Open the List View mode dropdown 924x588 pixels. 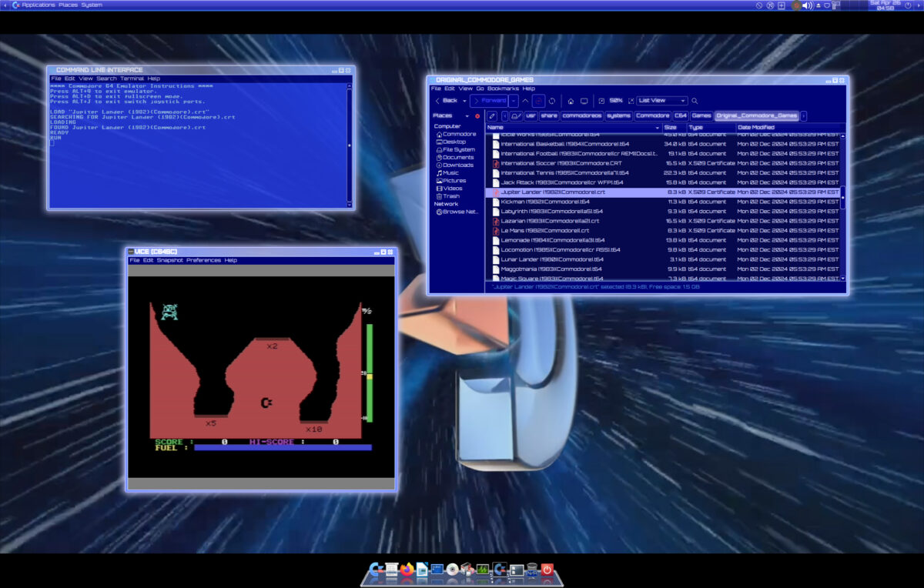pyautogui.click(x=661, y=101)
